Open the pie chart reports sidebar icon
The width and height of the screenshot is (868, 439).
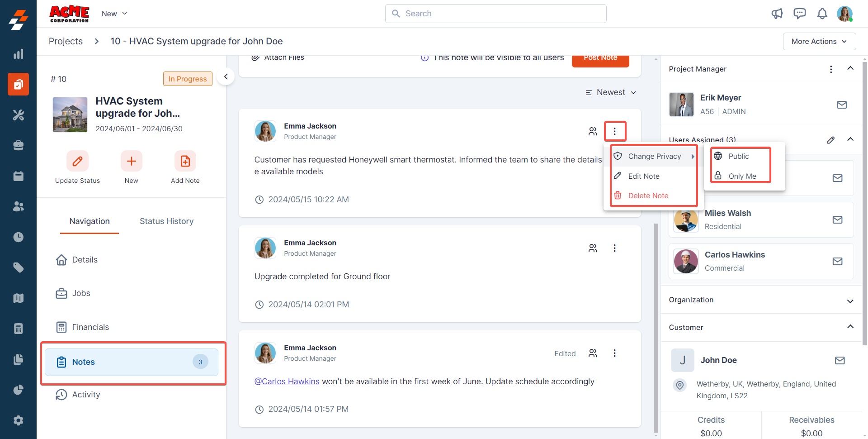pyautogui.click(x=18, y=390)
